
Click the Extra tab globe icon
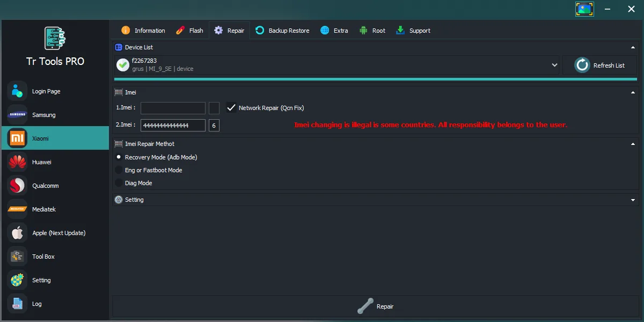[x=325, y=30]
